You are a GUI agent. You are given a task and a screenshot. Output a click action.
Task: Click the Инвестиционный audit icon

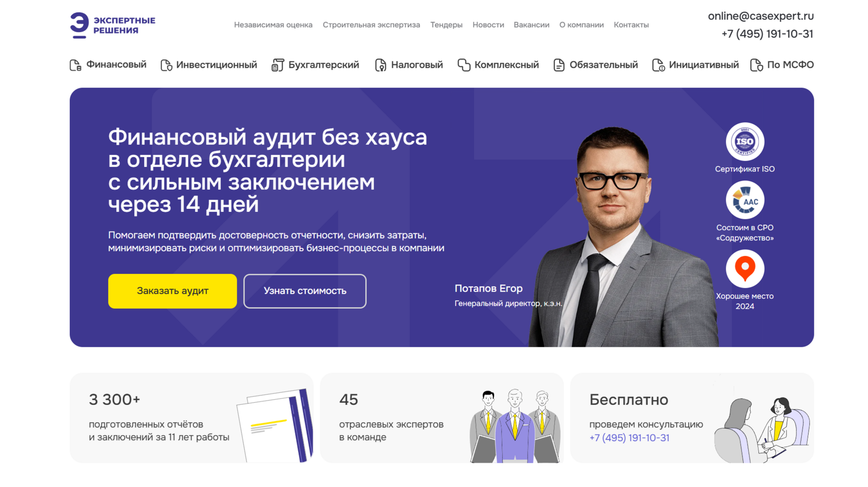point(166,65)
